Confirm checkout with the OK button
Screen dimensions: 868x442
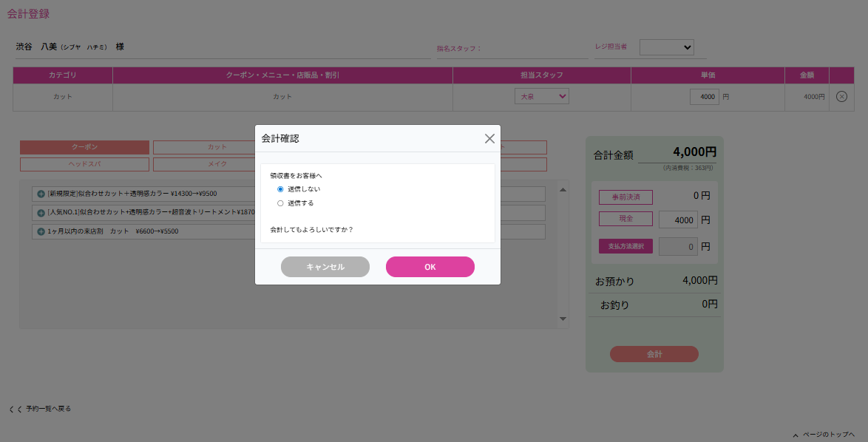pyautogui.click(x=430, y=267)
